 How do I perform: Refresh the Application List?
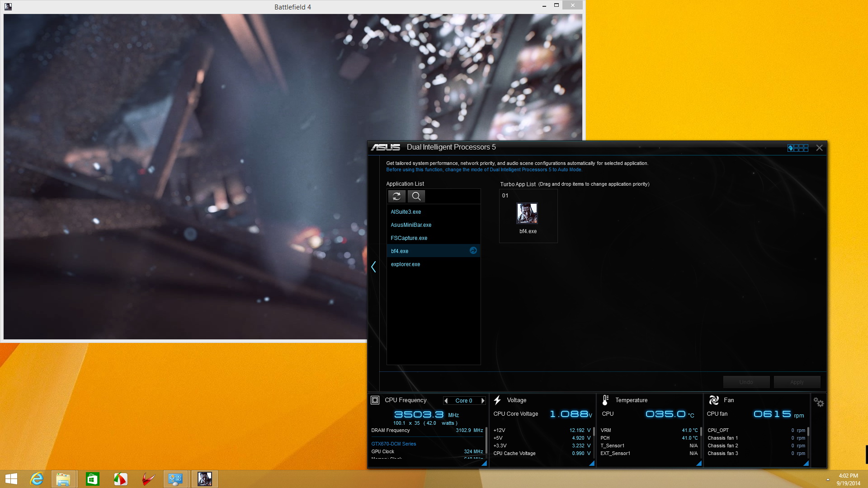pyautogui.click(x=396, y=196)
